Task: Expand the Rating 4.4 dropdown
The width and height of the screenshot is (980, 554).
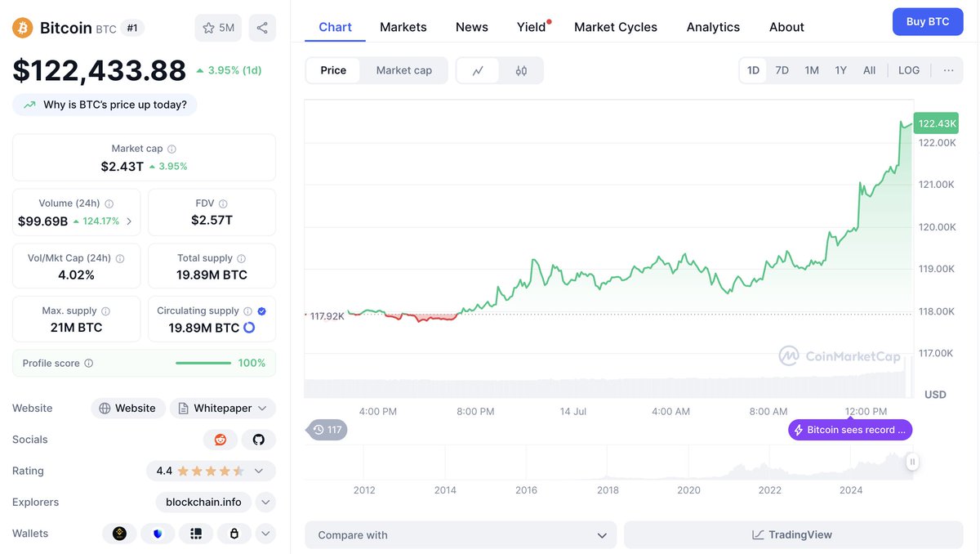Action: point(211,471)
